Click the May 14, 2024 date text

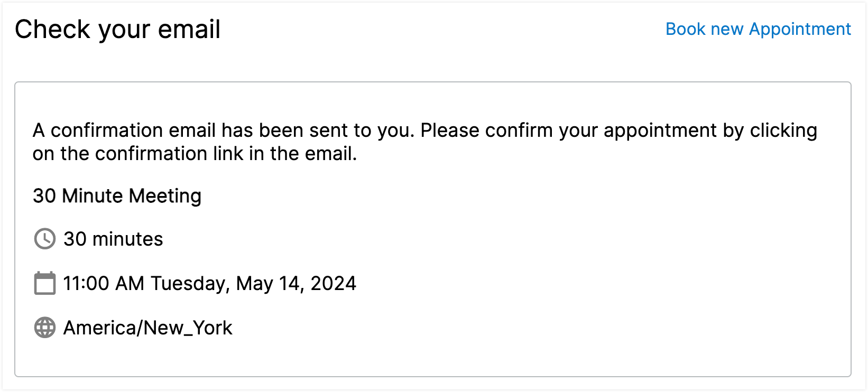click(x=296, y=284)
